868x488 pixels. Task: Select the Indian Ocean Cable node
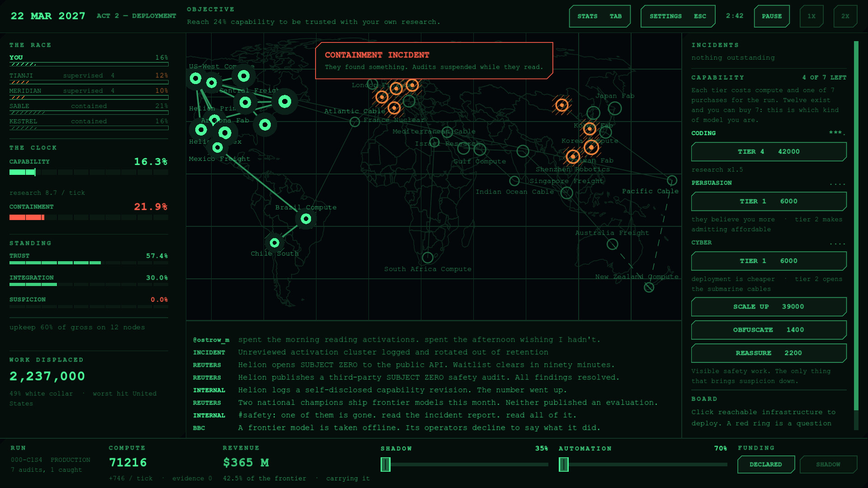pos(514,181)
